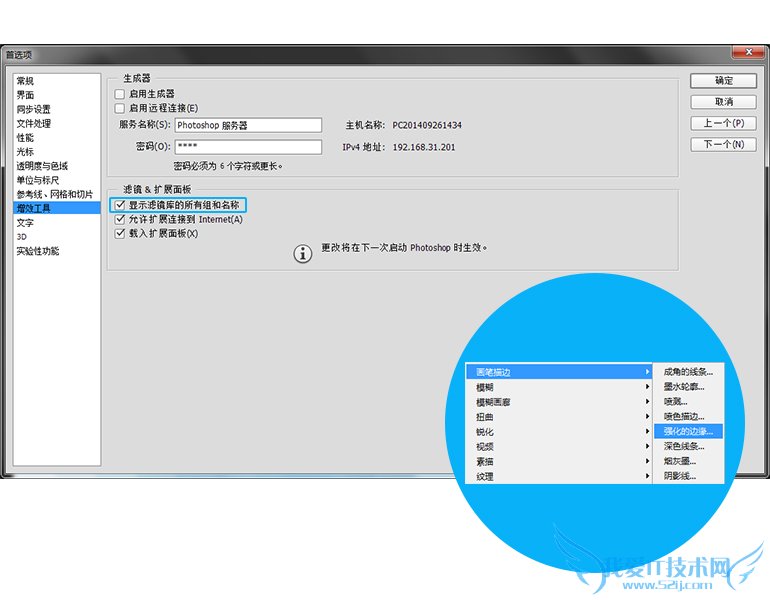Open the 3D preferences category

tap(57, 237)
